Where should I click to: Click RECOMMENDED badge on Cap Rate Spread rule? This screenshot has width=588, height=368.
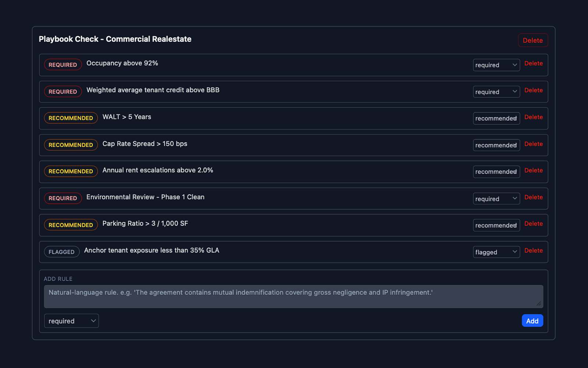71,145
